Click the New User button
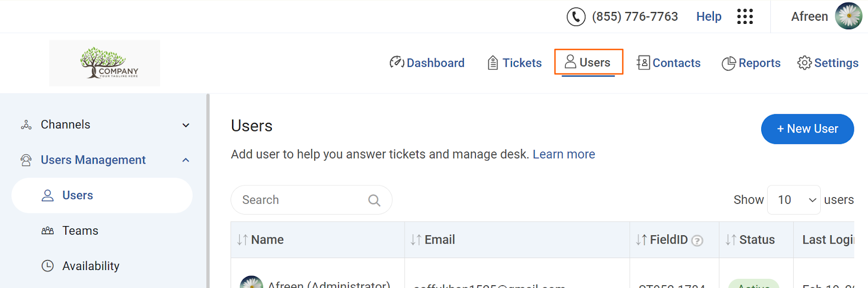 click(x=807, y=129)
